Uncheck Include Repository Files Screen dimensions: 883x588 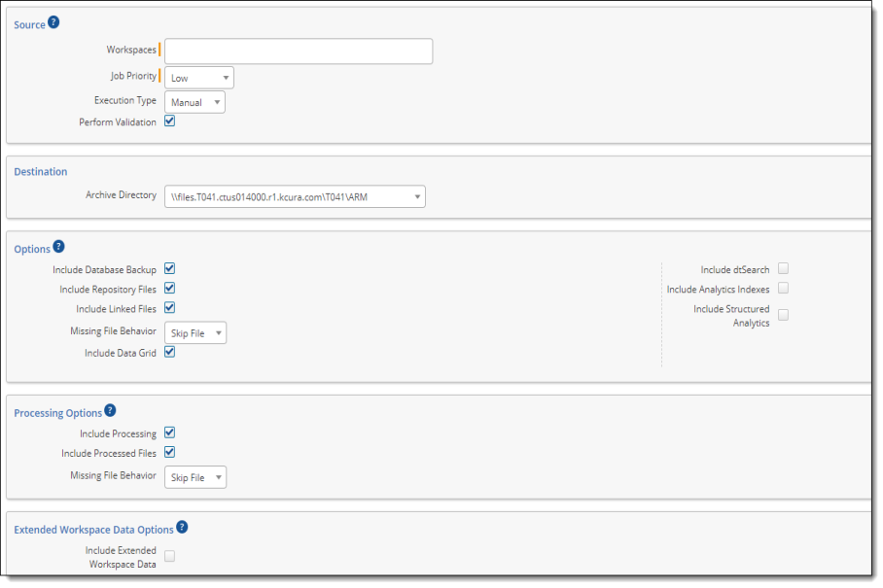pos(169,288)
